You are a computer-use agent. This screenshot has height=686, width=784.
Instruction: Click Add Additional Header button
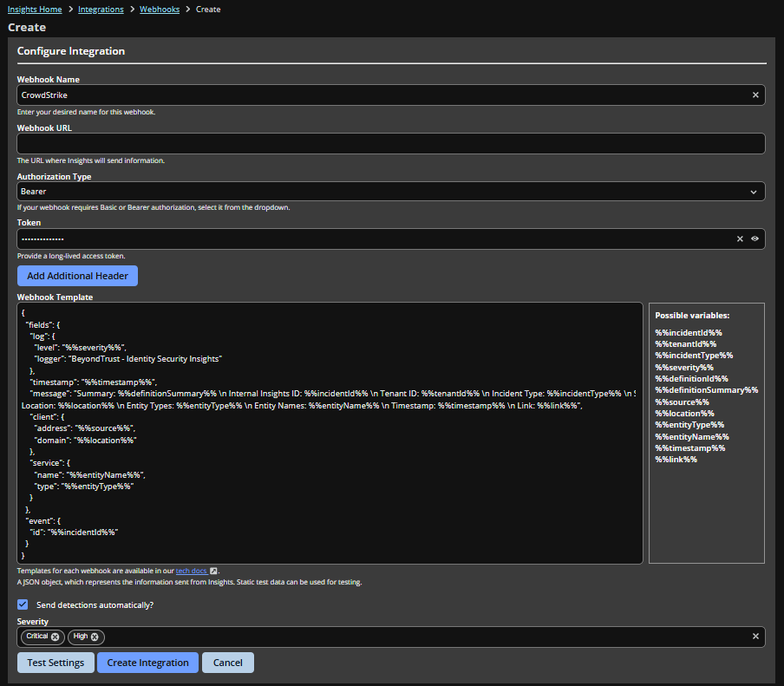coord(77,276)
